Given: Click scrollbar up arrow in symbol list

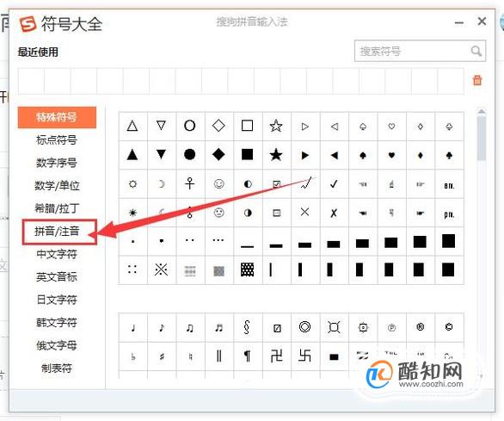Looking at the screenshot, I should pos(481,111).
